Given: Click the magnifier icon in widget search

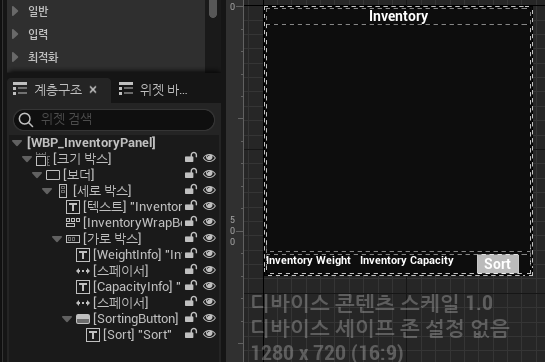Looking at the screenshot, I should pyautogui.click(x=26, y=120).
